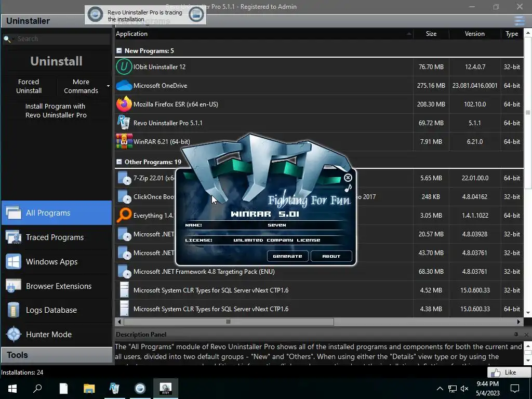The height and width of the screenshot is (399, 532).
Task: Click the tracing notification right round icon
Action: [196, 14]
